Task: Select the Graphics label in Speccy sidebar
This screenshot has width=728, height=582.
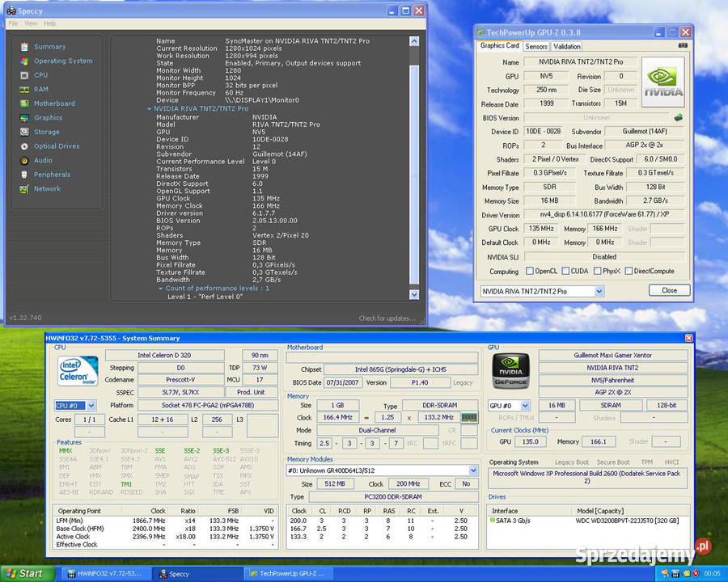Action: click(48, 118)
